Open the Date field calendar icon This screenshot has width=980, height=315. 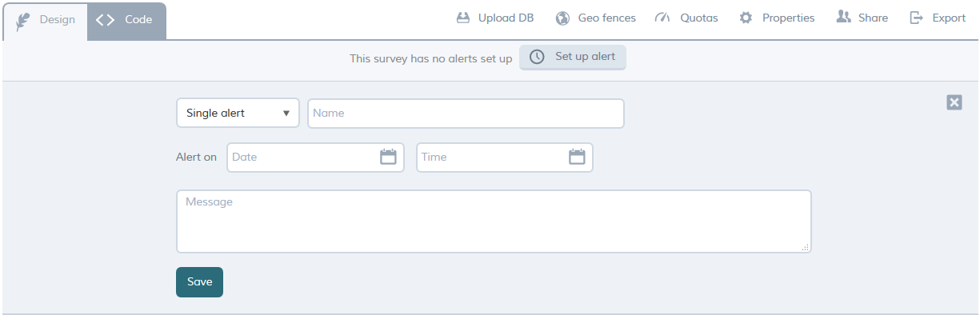tap(388, 157)
